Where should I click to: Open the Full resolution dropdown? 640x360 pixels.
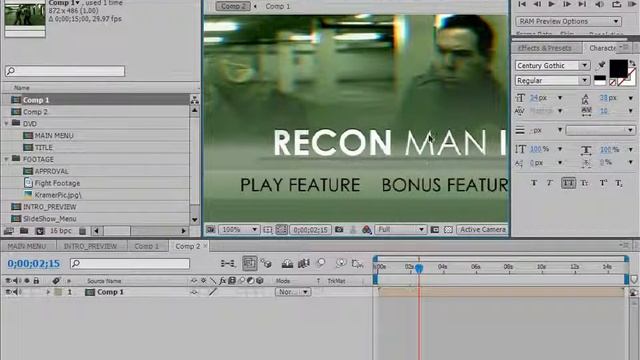click(400, 229)
